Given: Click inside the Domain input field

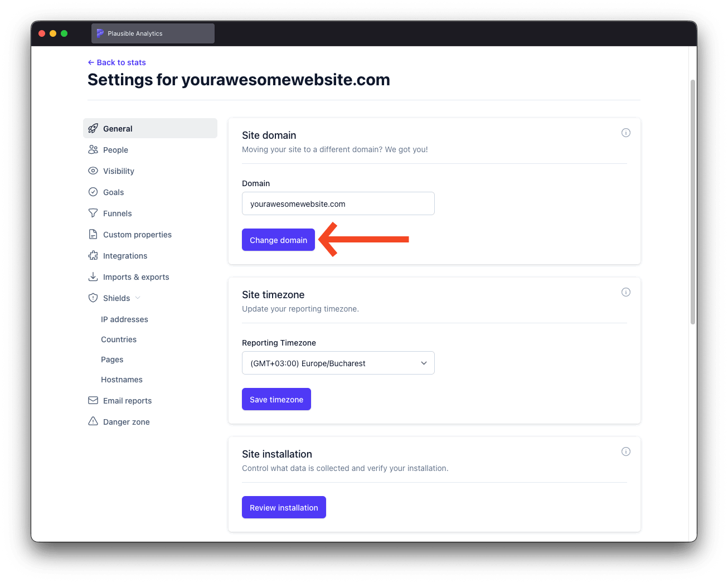Looking at the screenshot, I should point(338,203).
